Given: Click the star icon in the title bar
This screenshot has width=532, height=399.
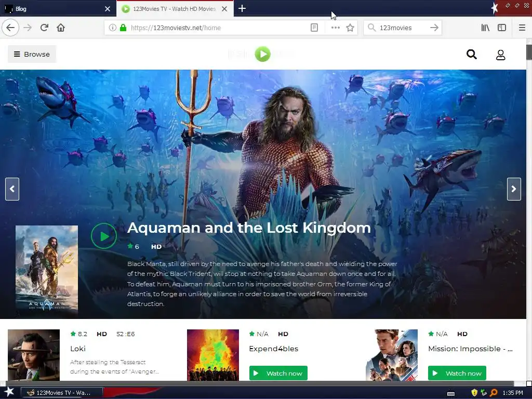Looking at the screenshot, I should [x=495, y=8].
